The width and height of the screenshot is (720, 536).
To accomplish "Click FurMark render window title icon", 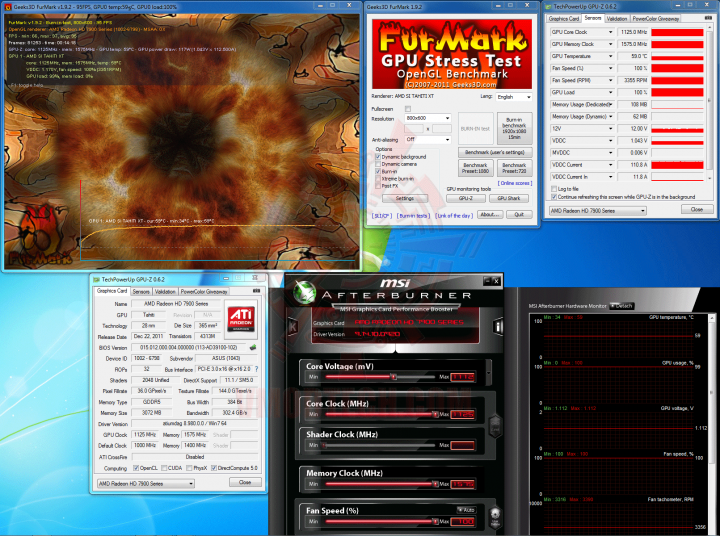I will (x=8, y=7).
